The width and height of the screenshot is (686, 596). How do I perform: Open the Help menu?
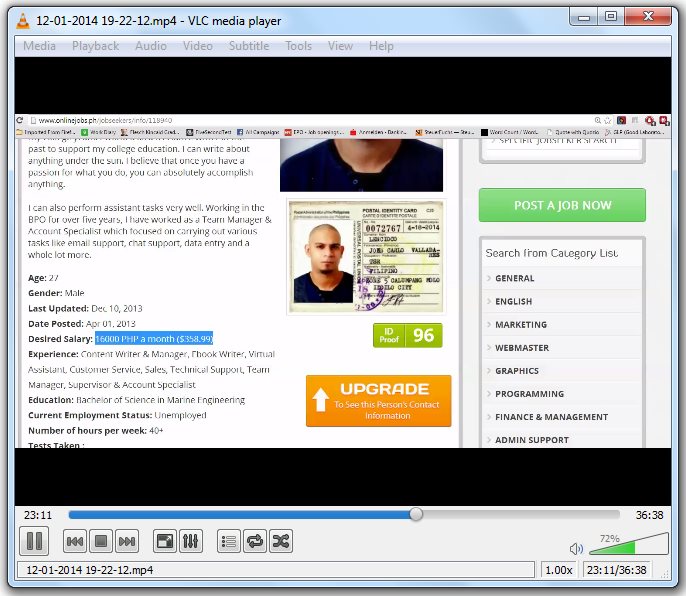[x=381, y=46]
